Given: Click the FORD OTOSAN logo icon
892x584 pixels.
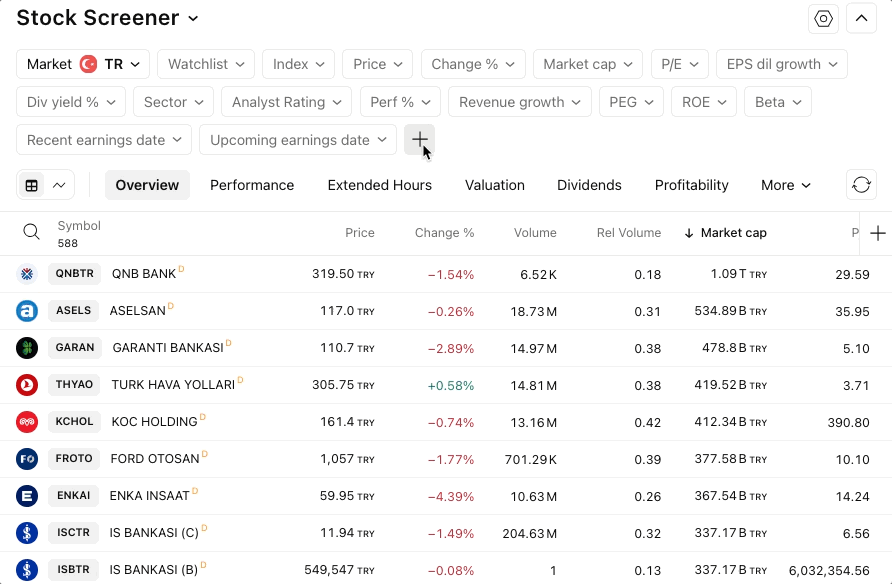Looking at the screenshot, I should pos(27,459).
